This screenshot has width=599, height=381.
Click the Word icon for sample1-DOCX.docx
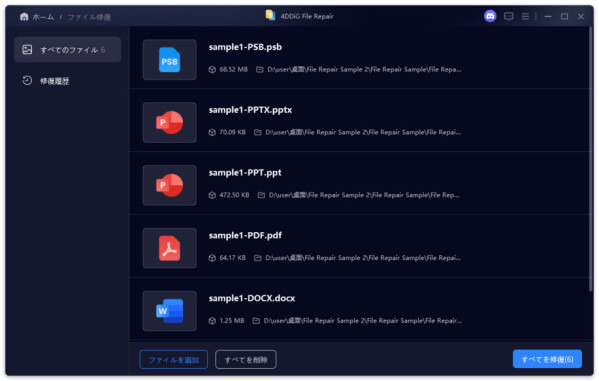point(170,311)
